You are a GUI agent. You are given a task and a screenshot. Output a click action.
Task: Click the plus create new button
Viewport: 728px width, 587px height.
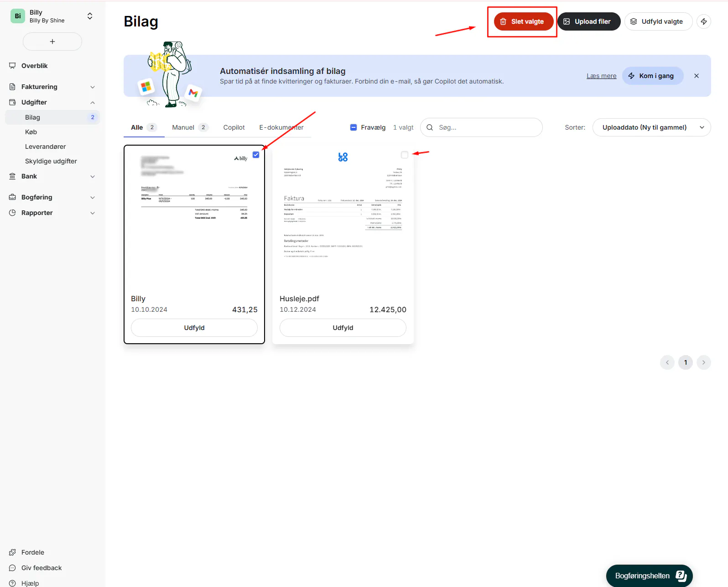(x=52, y=42)
